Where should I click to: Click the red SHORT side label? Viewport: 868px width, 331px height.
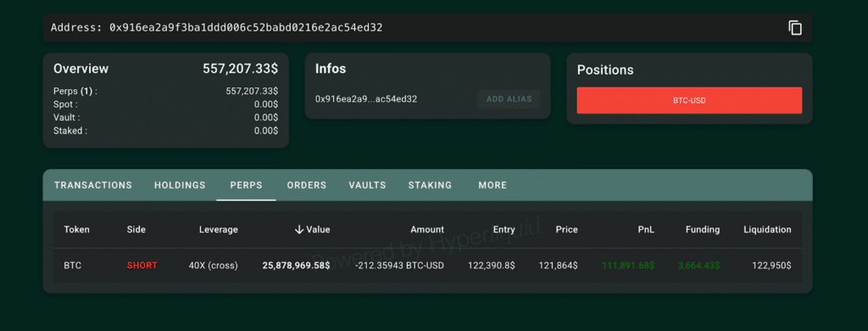(x=142, y=266)
